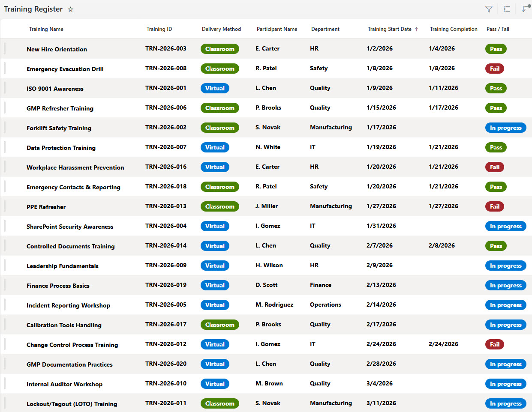Open sort settings icon with notification dot
This screenshot has height=412, width=532.
524,9
